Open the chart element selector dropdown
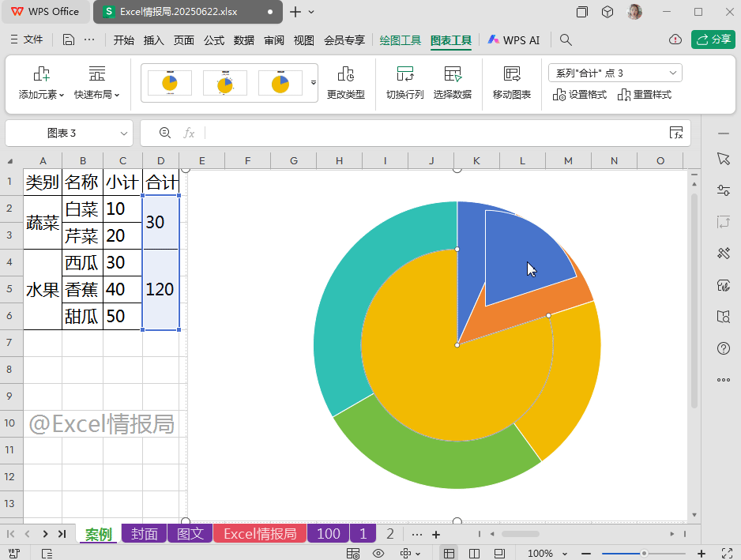The width and height of the screenshot is (741, 560). coord(615,73)
